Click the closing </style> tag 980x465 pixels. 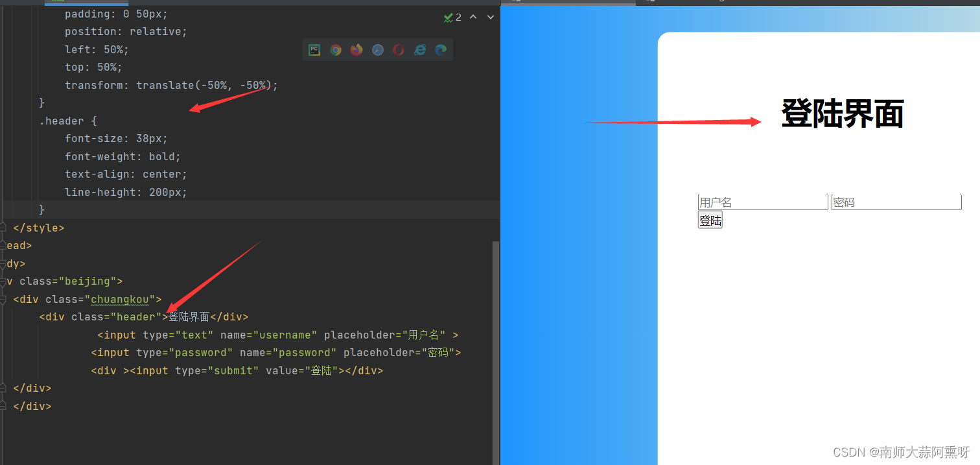[x=39, y=228]
